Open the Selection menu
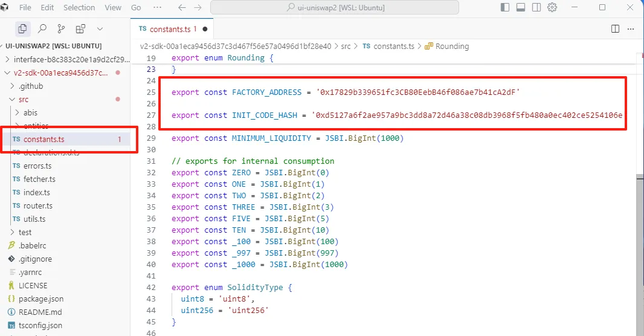 [x=79, y=8]
